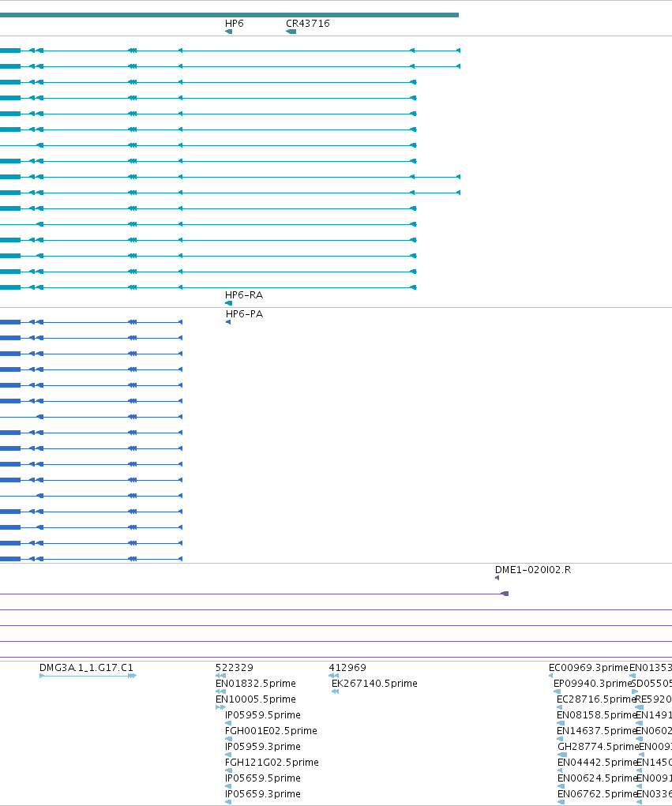Click the teal gene span bar at top
672x806 pixels.
pos(229,15)
